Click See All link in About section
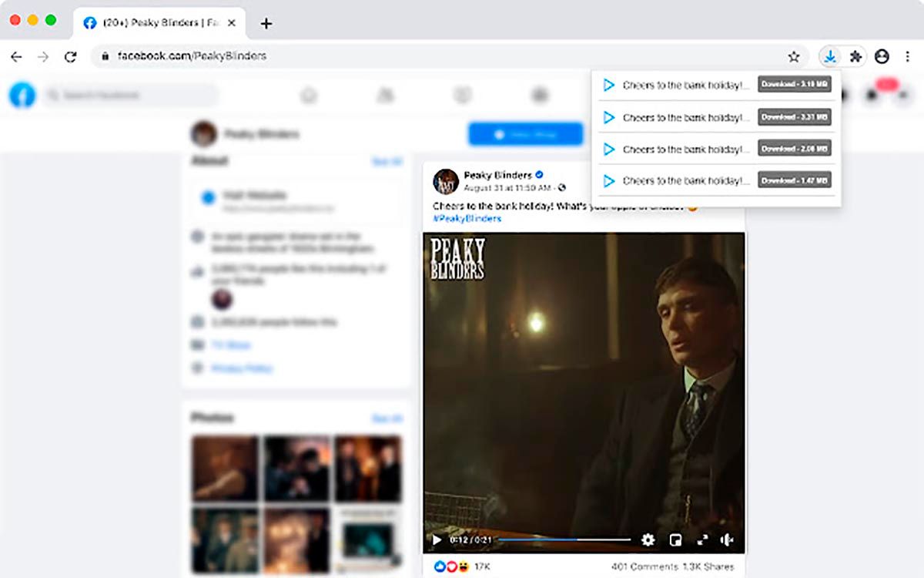This screenshot has width=924, height=578. pyautogui.click(x=387, y=162)
